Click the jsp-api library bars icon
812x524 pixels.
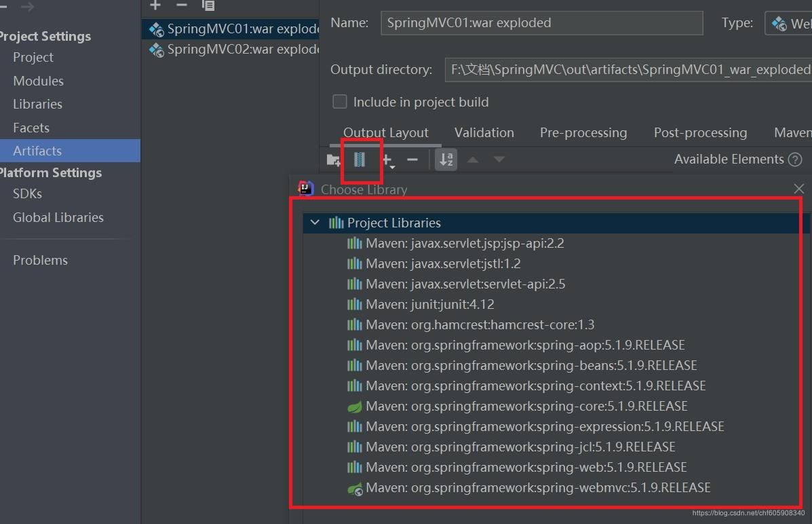355,243
